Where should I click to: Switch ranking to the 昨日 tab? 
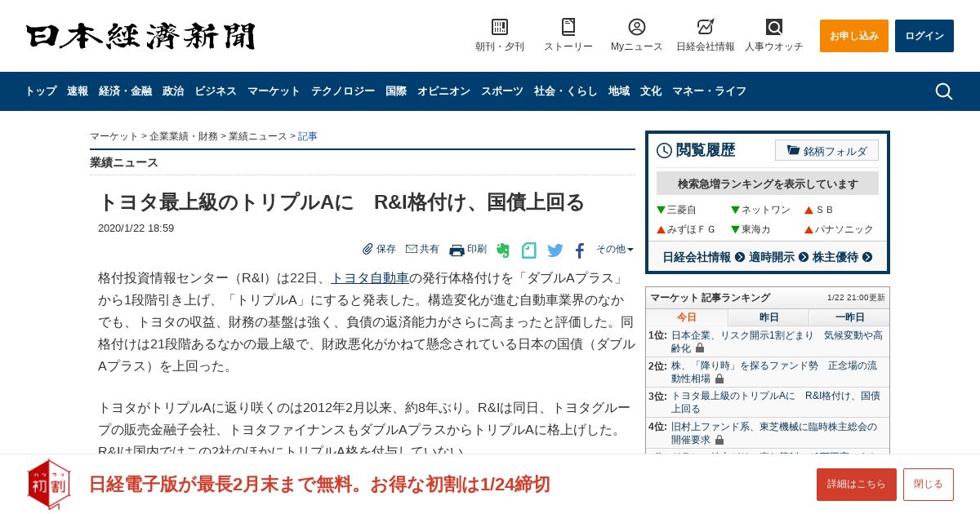point(768,317)
